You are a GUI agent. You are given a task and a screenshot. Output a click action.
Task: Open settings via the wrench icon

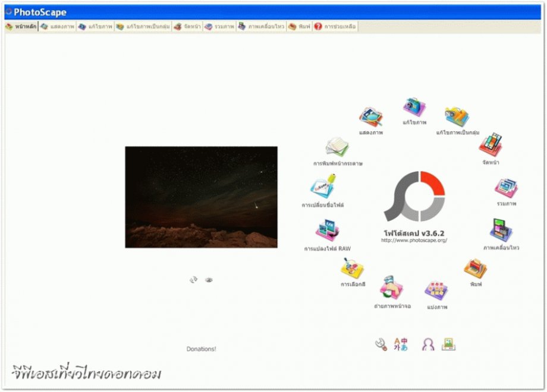(381, 344)
